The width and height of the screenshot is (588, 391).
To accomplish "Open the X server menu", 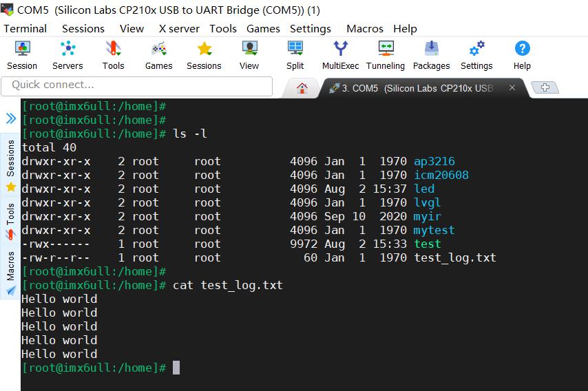I will pos(179,28).
